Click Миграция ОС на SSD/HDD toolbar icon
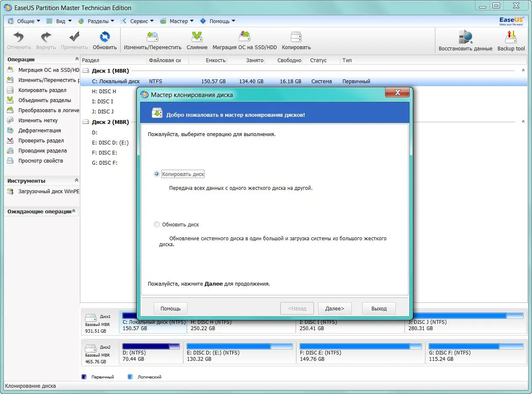Image resolution: width=532 pixels, height=394 pixels. coord(245,37)
